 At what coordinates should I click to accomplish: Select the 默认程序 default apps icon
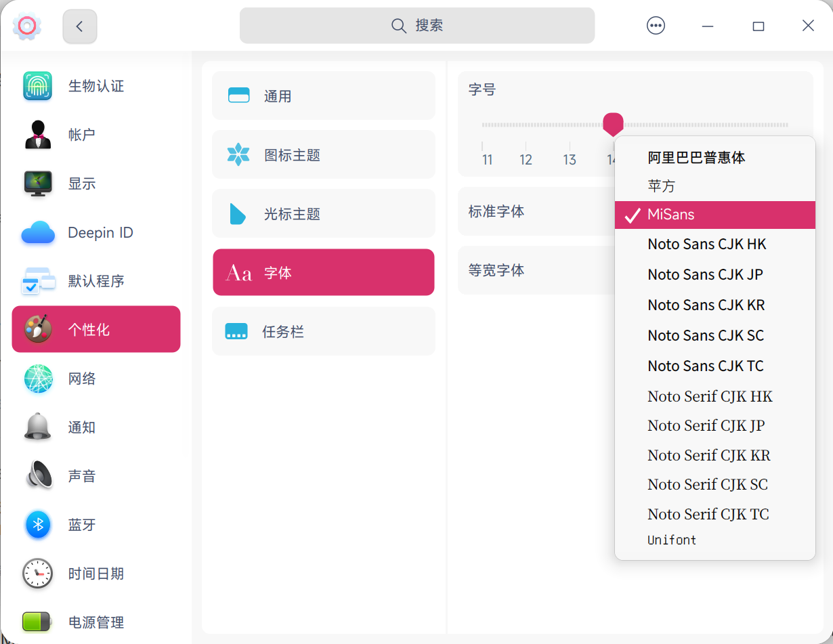pos(37,280)
